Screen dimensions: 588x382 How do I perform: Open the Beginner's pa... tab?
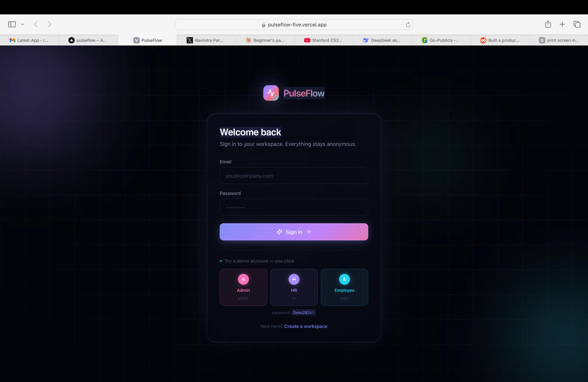click(265, 40)
